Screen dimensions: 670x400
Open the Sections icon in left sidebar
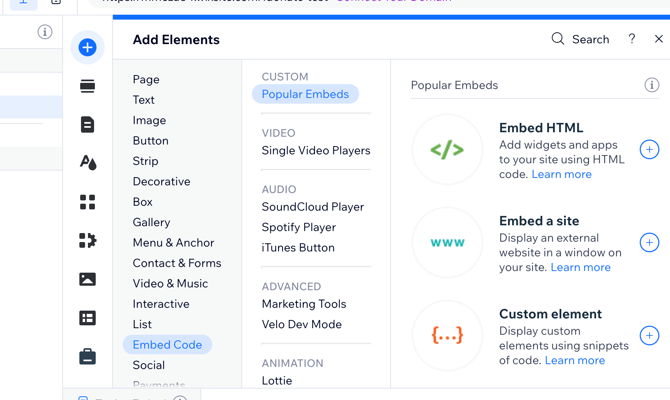click(x=88, y=87)
